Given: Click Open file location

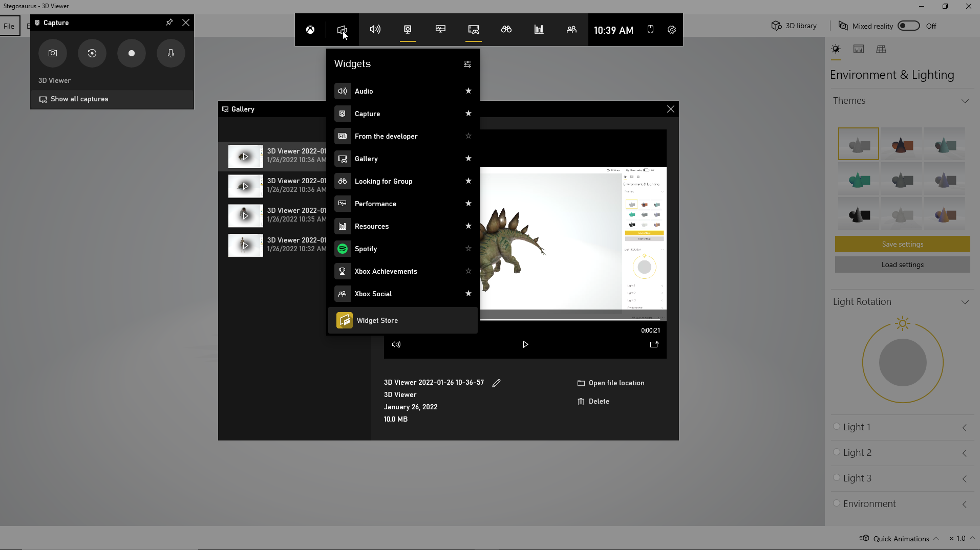Looking at the screenshot, I should click(x=611, y=383).
